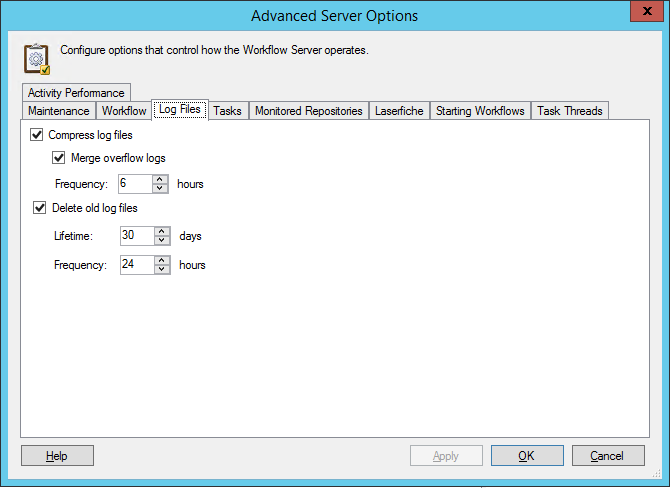Open the Laserfiche tab
671x488 pixels.
(399, 111)
